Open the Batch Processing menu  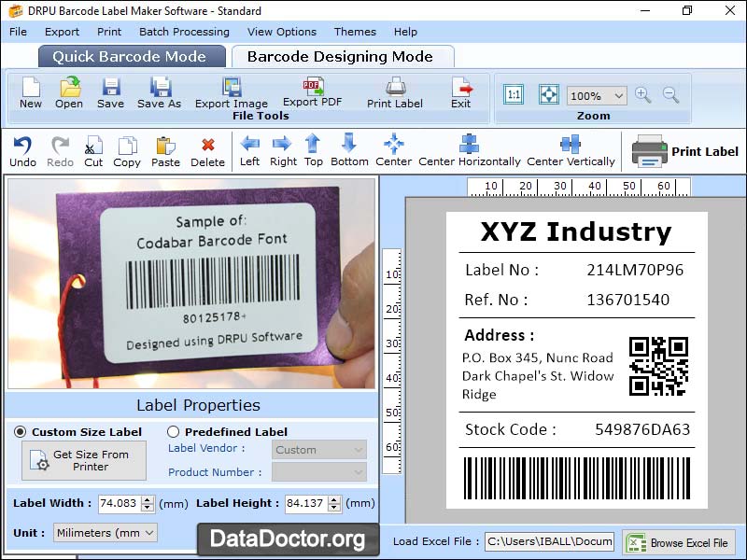point(184,31)
